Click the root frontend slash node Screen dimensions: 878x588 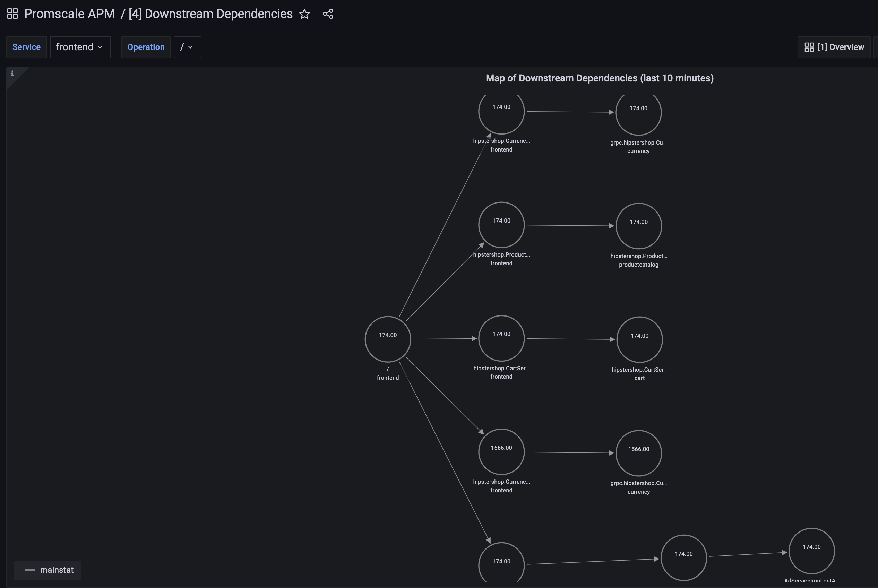pyautogui.click(x=387, y=339)
